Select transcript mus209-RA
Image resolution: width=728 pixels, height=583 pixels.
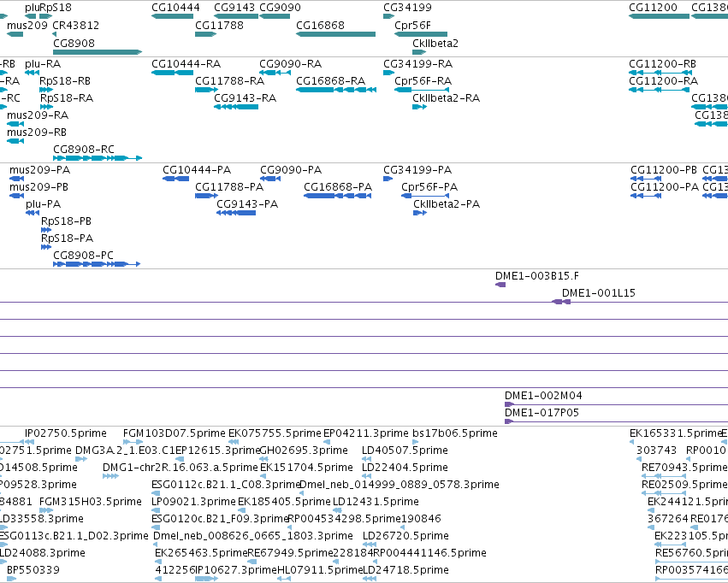37,115
